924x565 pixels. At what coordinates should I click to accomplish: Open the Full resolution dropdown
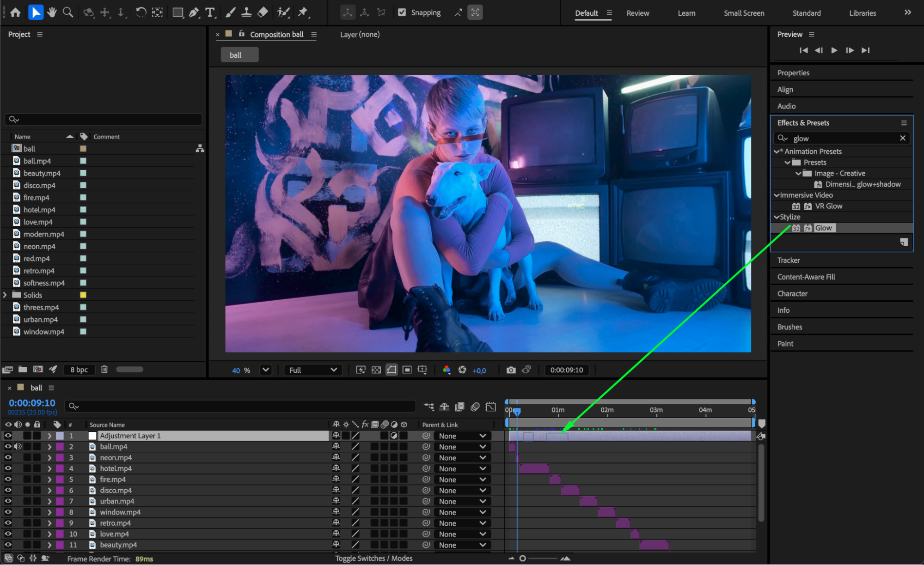pyautogui.click(x=313, y=370)
